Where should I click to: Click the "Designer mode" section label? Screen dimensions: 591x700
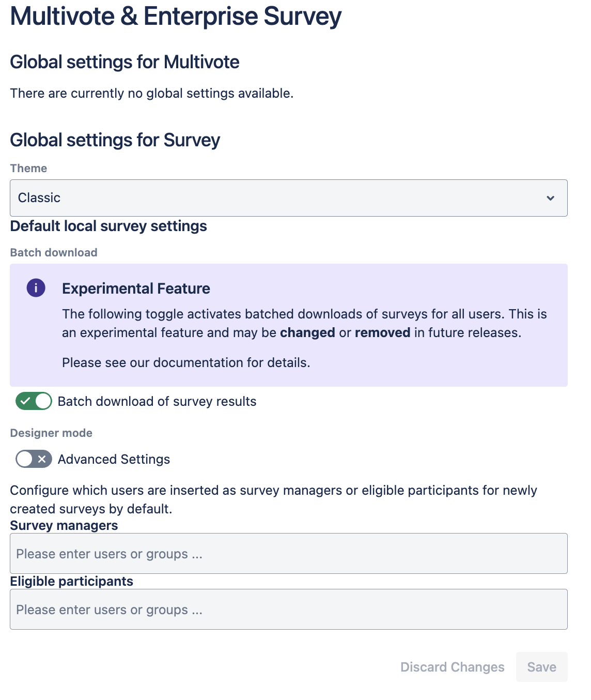click(x=51, y=433)
